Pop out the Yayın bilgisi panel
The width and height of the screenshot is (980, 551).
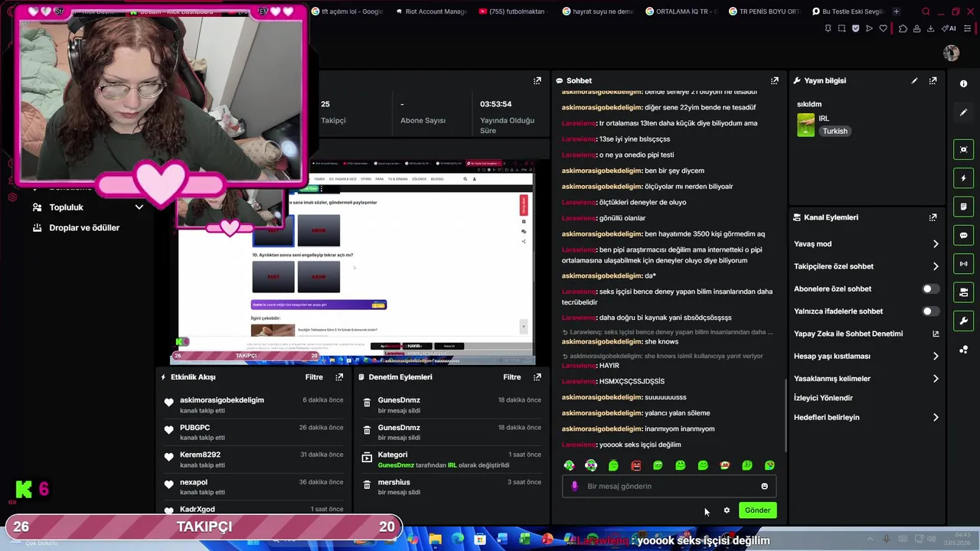click(x=933, y=80)
